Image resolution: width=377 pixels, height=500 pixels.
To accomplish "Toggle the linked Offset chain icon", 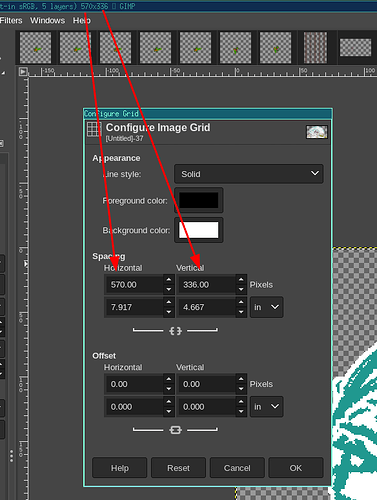I will click(x=175, y=430).
